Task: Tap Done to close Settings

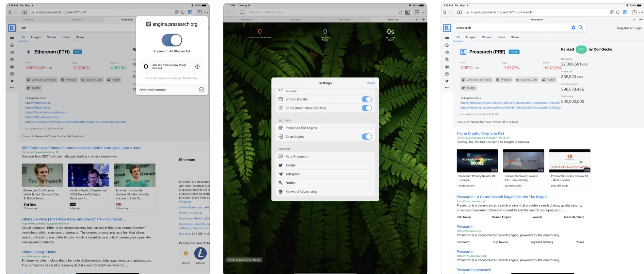Action: [x=371, y=83]
